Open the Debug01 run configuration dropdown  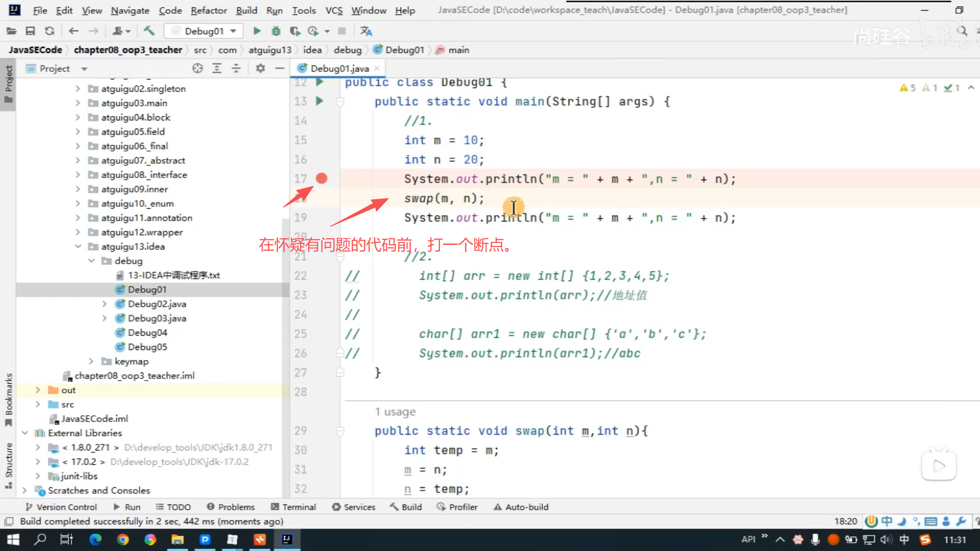[204, 31]
